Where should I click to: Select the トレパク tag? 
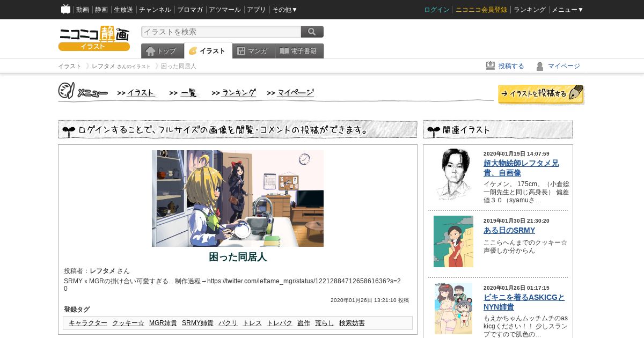pos(280,323)
